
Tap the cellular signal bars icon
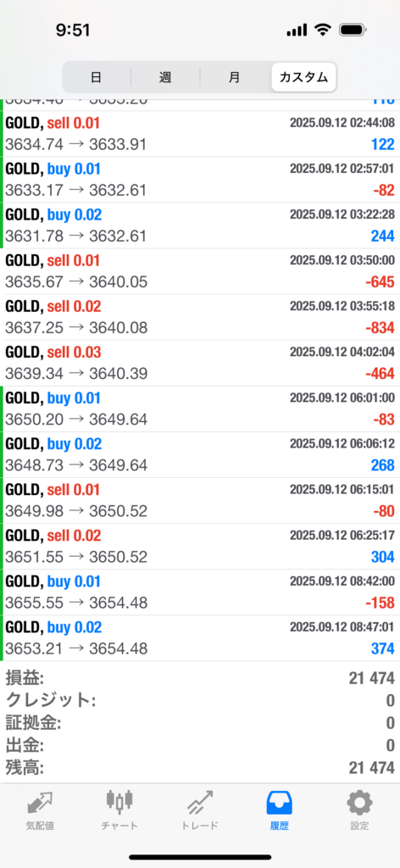pos(297,31)
